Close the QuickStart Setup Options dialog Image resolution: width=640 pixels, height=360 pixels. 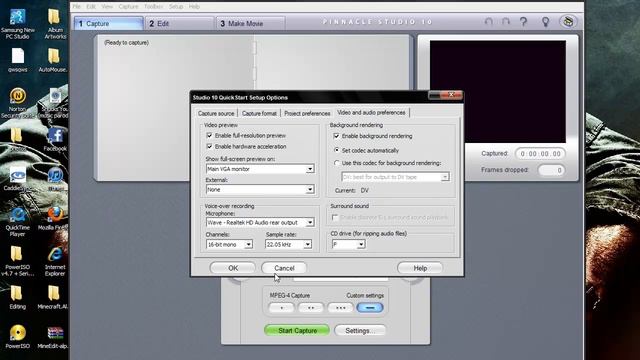(451, 95)
